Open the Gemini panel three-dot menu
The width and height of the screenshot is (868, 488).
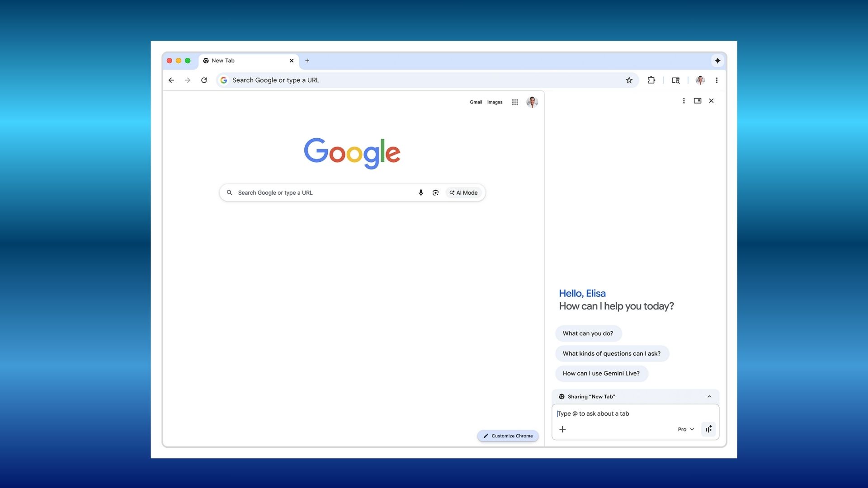click(684, 101)
